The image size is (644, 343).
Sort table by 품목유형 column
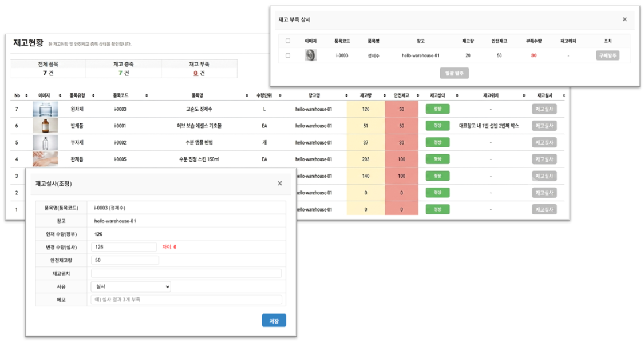tap(93, 95)
